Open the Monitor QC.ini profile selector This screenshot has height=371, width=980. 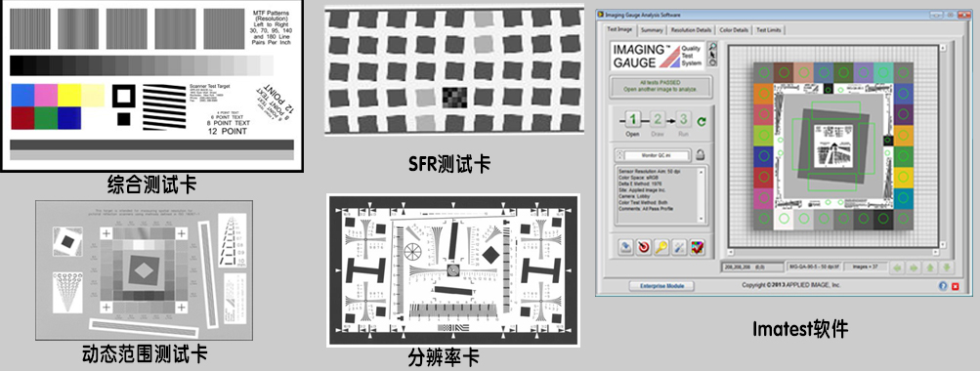point(657,155)
